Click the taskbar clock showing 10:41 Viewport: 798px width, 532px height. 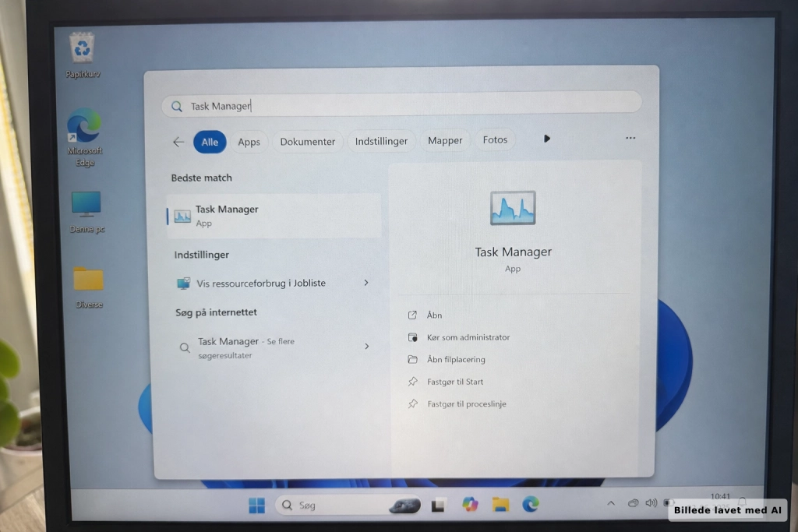point(720,497)
